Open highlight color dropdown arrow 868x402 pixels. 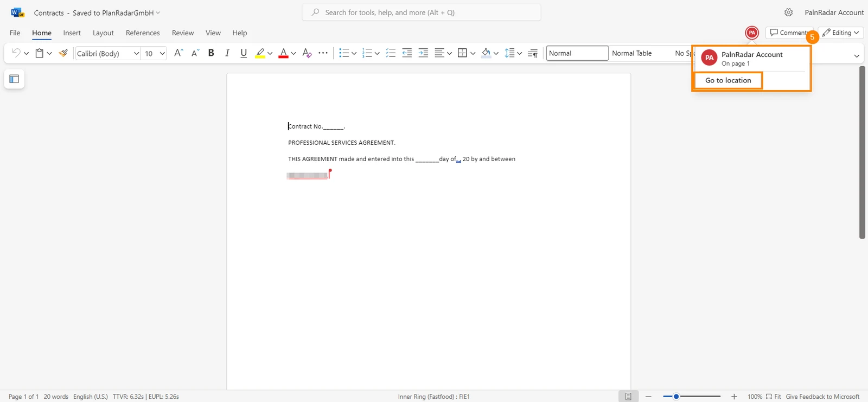(x=270, y=53)
